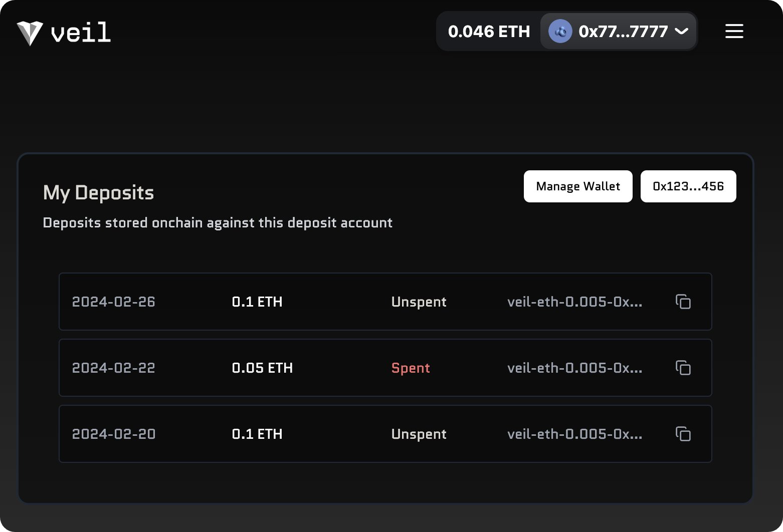Click the copy icon beside the first veil-eth string
Image resolution: width=783 pixels, height=532 pixels.
(x=683, y=302)
